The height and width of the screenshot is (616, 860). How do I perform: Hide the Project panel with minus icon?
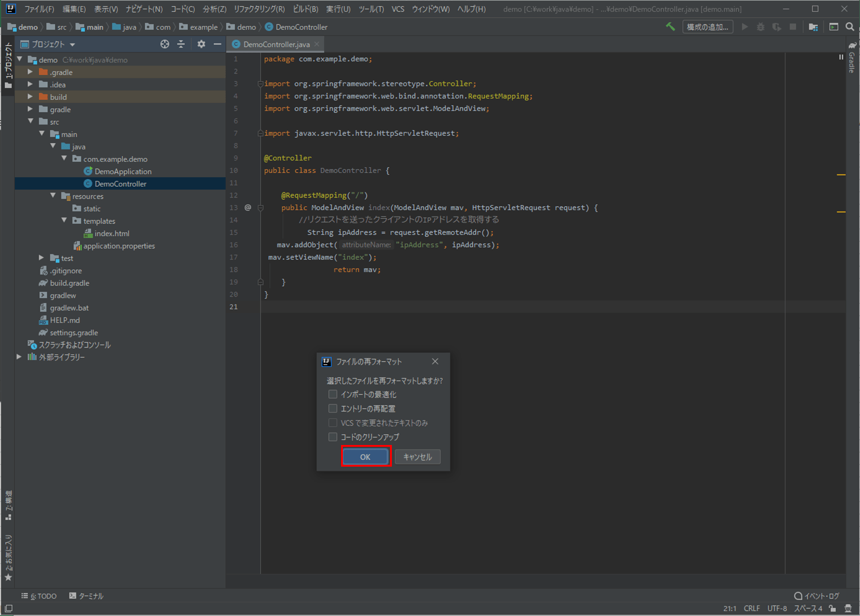pyautogui.click(x=217, y=44)
